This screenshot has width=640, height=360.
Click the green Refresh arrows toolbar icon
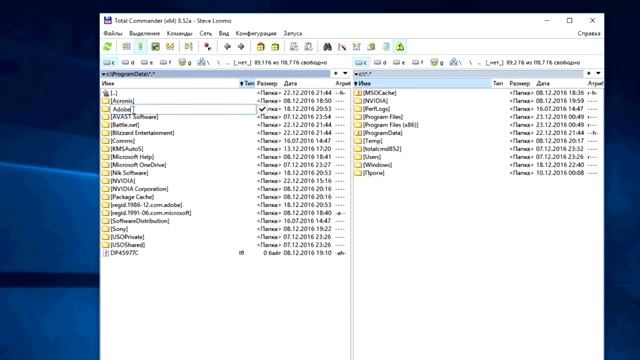108,47
